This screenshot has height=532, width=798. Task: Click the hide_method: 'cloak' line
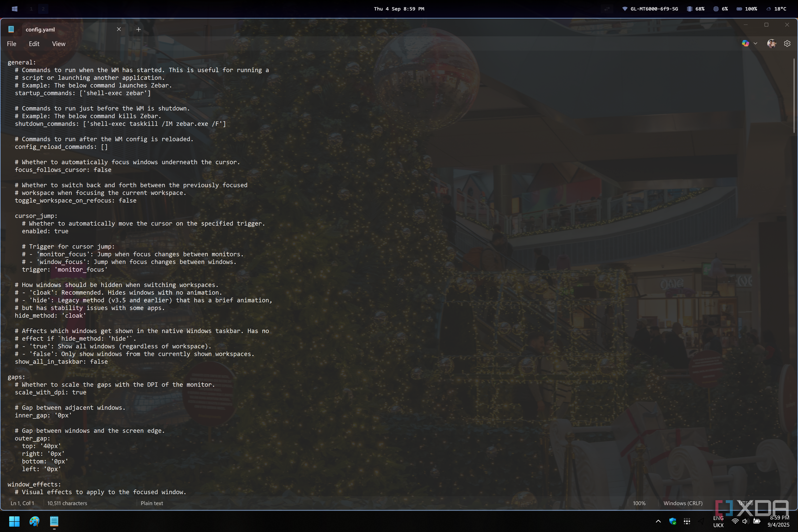51,316
